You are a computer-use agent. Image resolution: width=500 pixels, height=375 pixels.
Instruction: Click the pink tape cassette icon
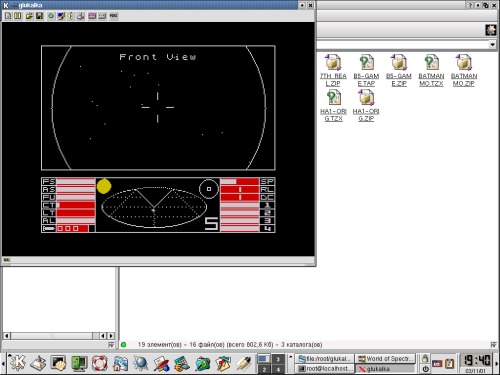coord(92,16)
